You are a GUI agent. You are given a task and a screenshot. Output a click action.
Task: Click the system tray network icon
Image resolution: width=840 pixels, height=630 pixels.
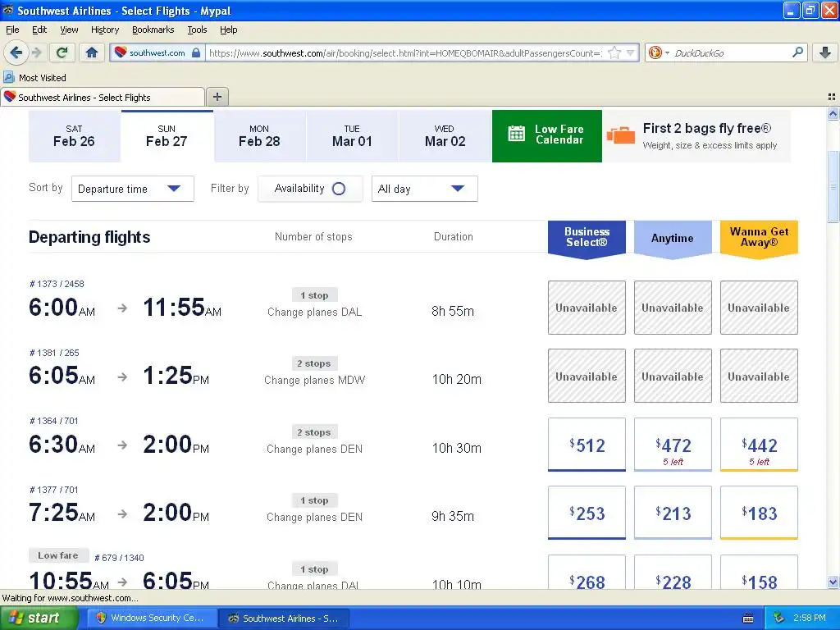pos(779,618)
